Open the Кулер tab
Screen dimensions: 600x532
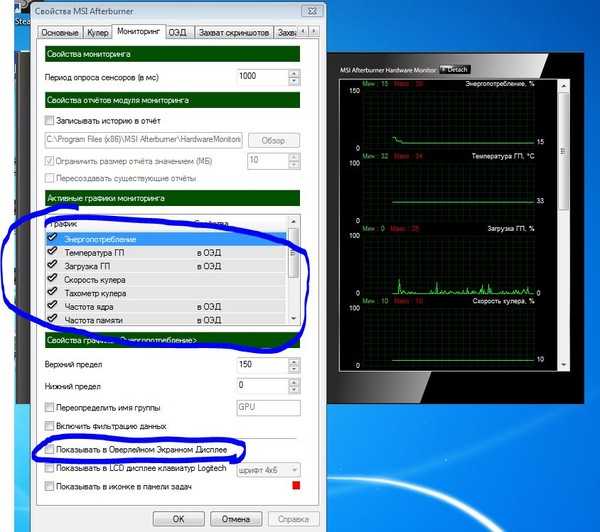pos(98,33)
